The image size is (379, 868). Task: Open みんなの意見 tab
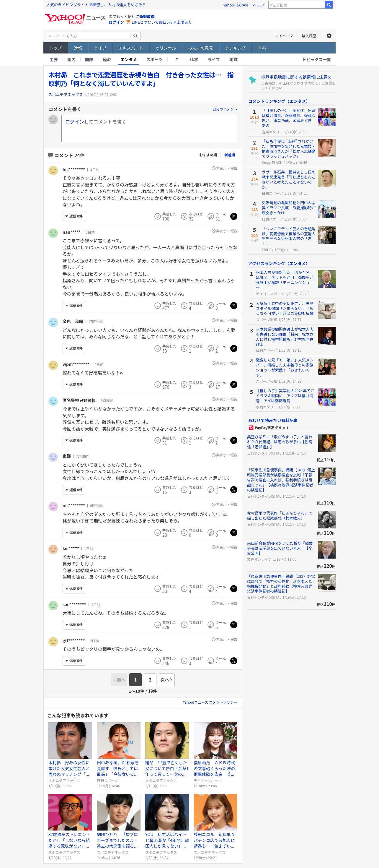201,48
